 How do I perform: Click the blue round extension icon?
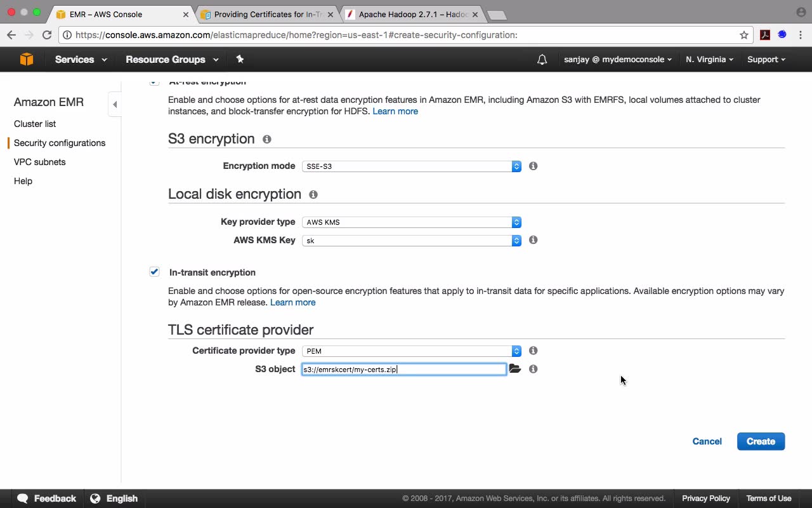[782, 35]
